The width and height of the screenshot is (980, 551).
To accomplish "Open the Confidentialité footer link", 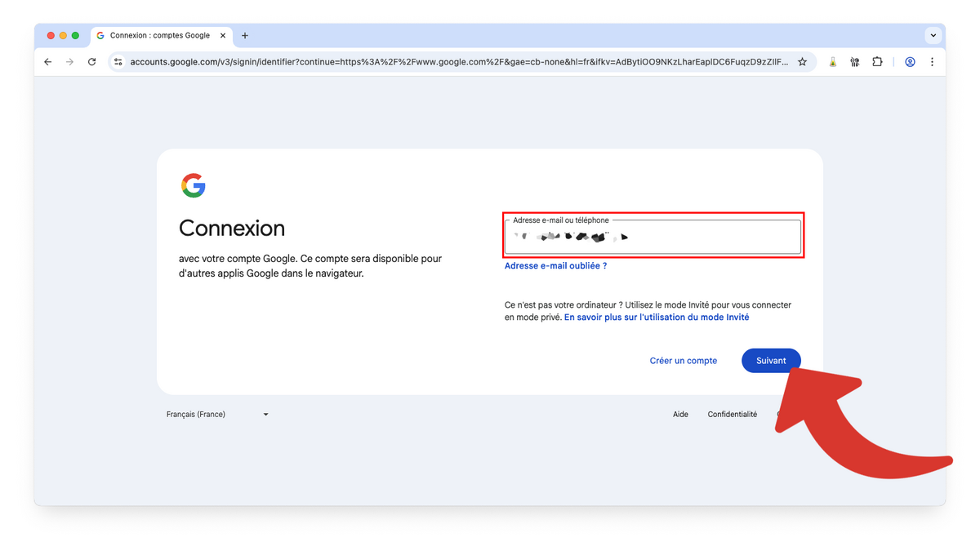I will [733, 415].
